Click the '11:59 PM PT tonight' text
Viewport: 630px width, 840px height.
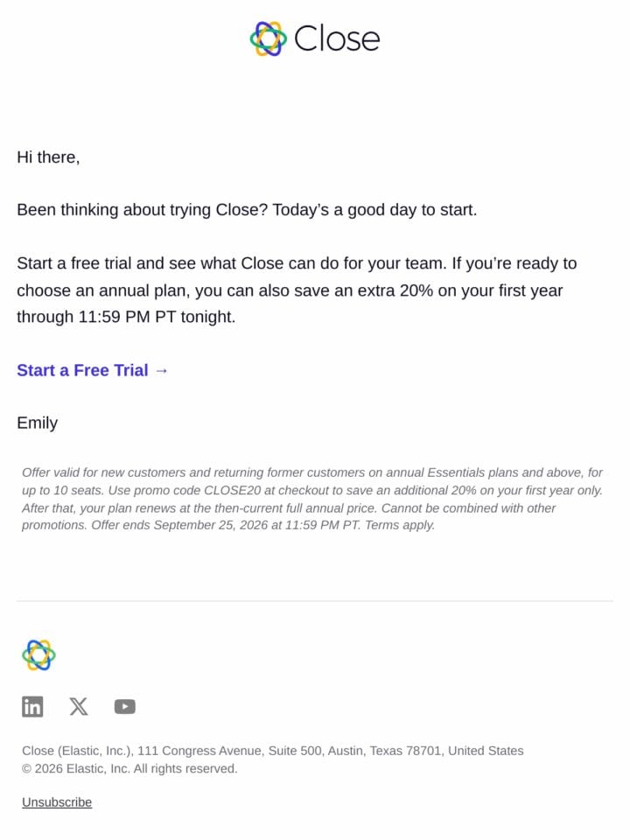(157, 317)
